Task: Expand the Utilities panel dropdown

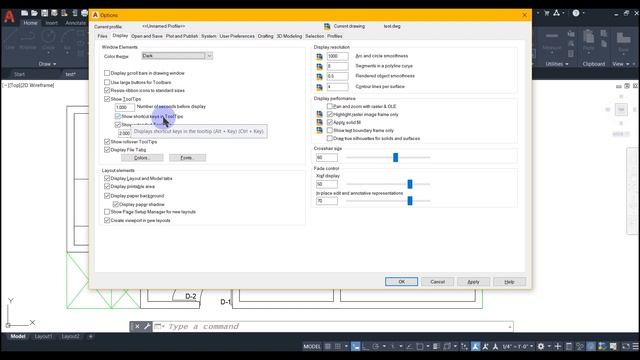Action: tap(557, 64)
